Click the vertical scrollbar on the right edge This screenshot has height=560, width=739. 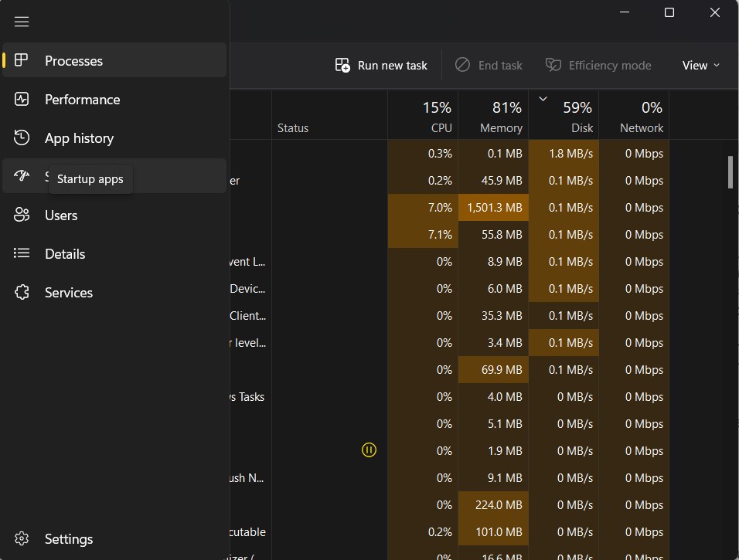729,173
